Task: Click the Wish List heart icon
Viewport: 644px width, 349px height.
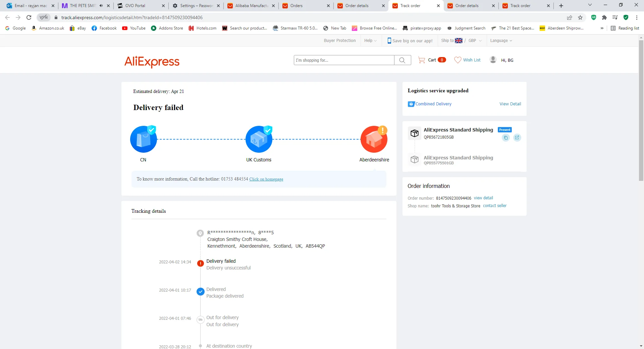Action: point(458,60)
